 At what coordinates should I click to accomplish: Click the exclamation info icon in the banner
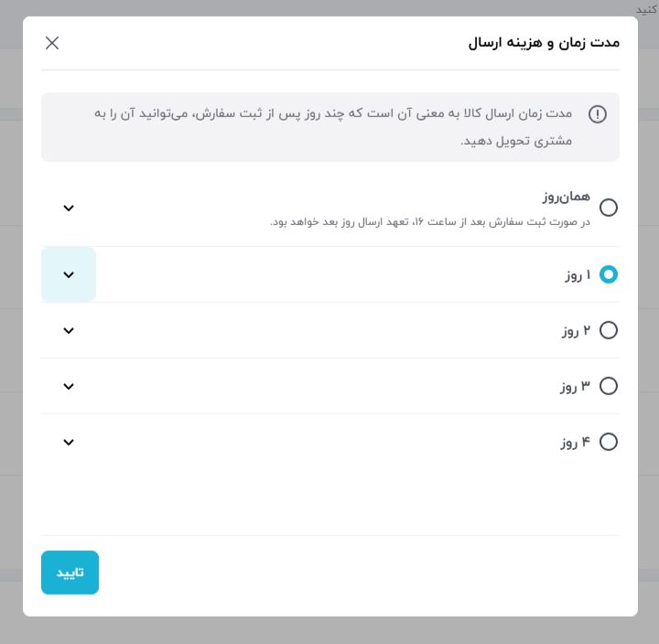click(597, 114)
